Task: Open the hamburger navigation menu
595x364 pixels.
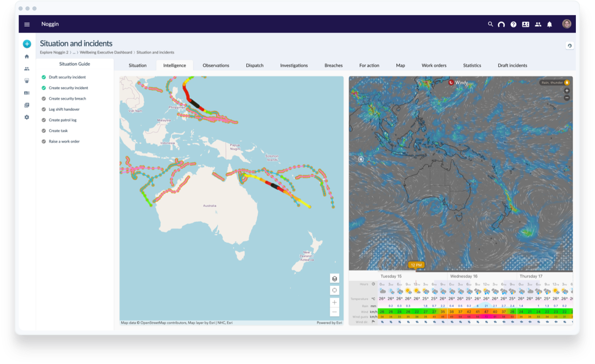Action: [x=27, y=24]
